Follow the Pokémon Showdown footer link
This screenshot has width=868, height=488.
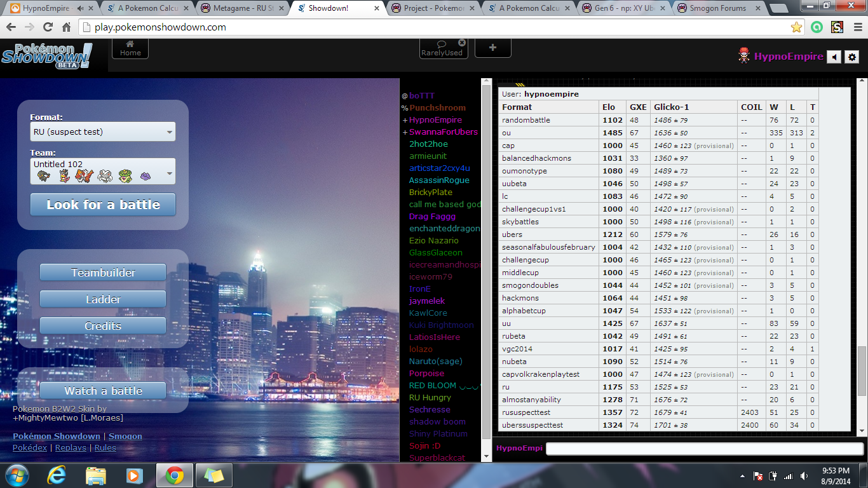57,437
